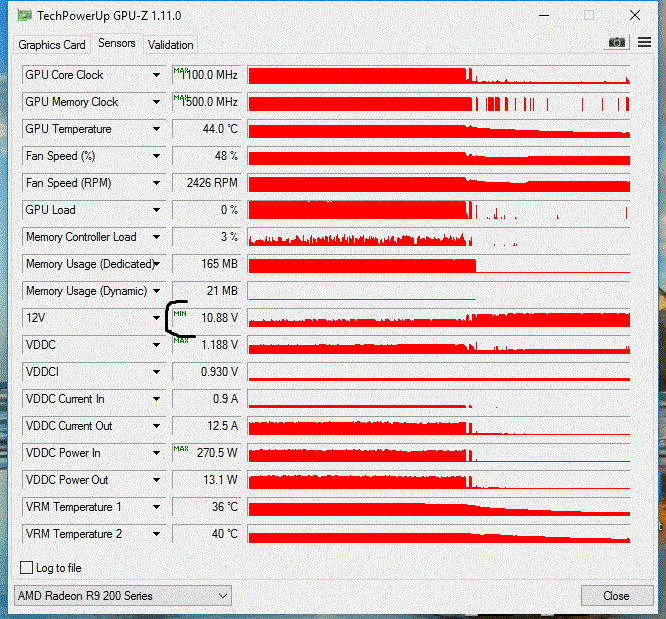
Task: Click the Fan Speed (RPM) history graph
Action: pos(439,183)
